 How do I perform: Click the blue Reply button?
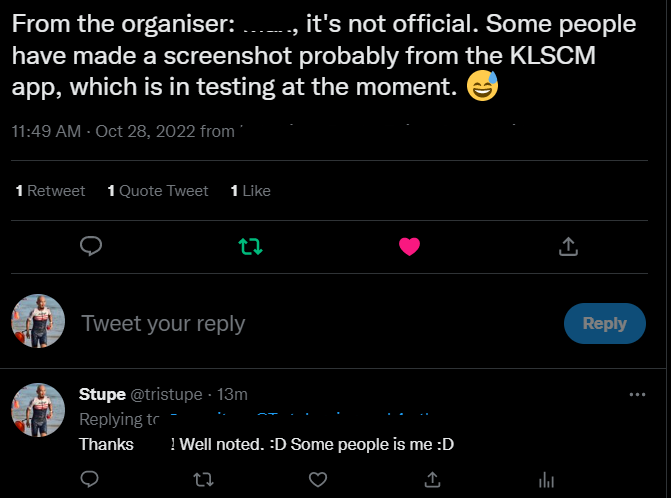click(x=604, y=323)
